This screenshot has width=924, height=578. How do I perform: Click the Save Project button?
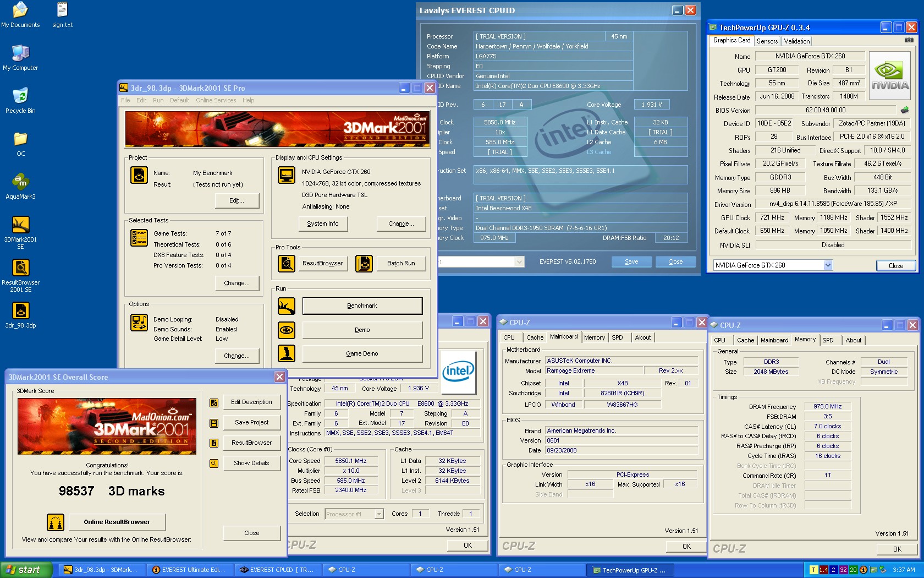pyautogui.click(x=251, y=423)
